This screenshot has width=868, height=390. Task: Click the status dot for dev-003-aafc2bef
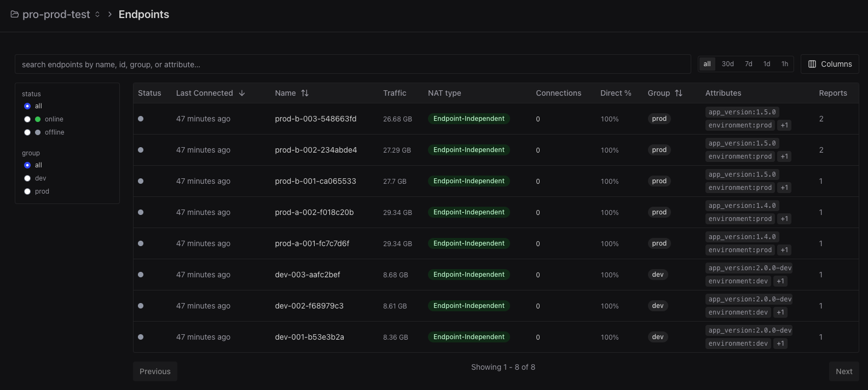click(x=141, y=275)
